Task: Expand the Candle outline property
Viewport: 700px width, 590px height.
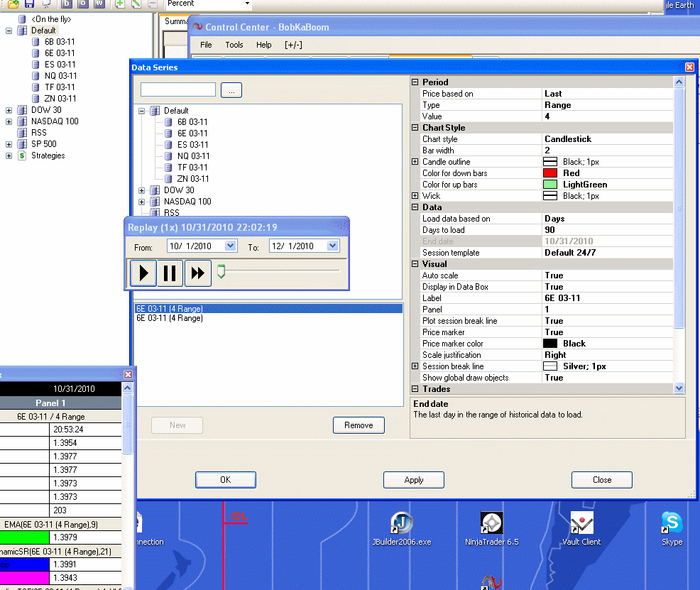Action: pyautogui.click(x=415, y=162)
